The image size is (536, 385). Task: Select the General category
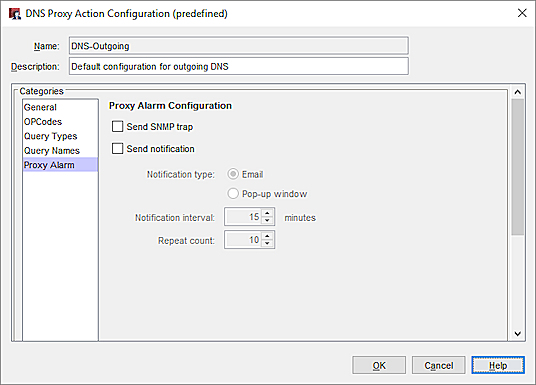click(x=60, y=107)
